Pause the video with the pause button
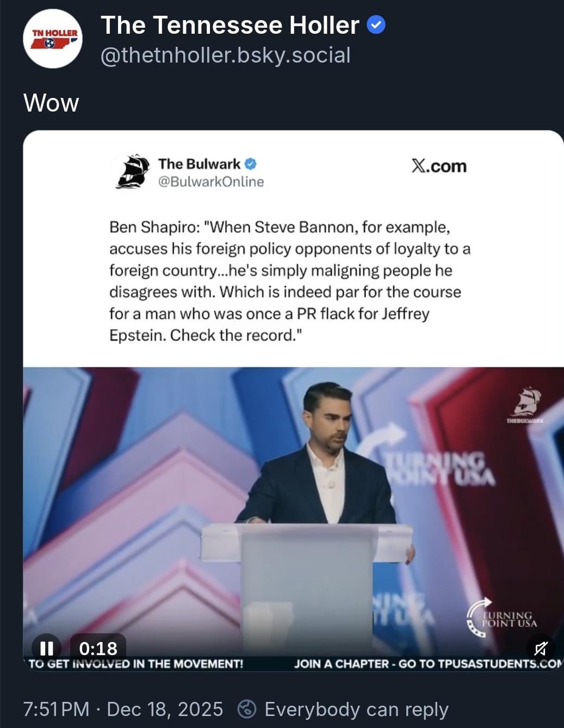This screenshot has height=728, width=564. pos(46,647)
